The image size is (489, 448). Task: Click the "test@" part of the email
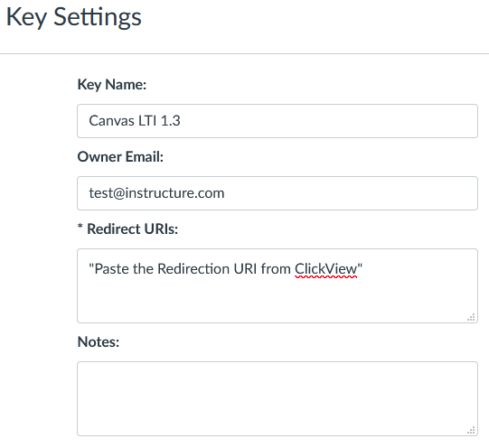(107, 193)
